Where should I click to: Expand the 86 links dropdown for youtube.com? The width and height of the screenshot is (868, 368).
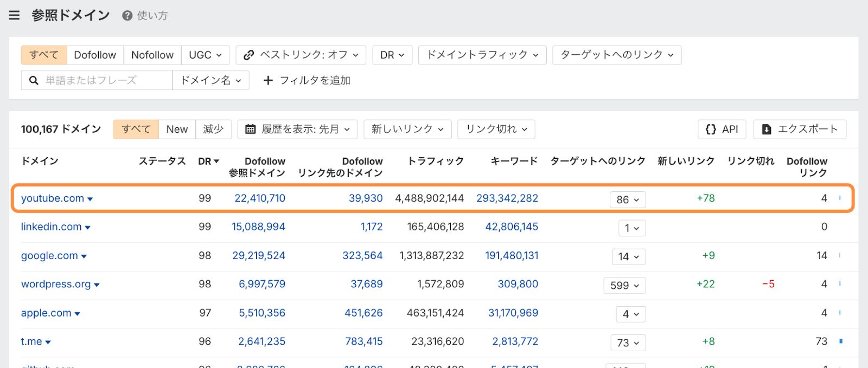click(628, 199)
